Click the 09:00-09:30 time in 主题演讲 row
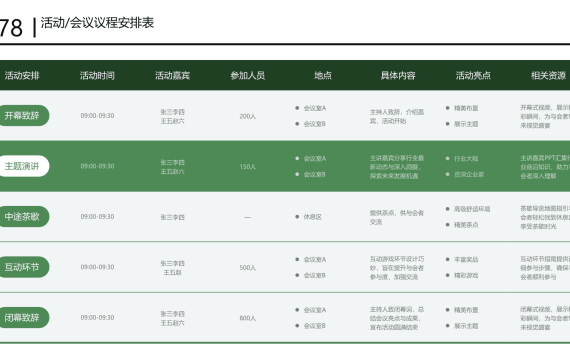570x360 pixels. coord(97,166)
